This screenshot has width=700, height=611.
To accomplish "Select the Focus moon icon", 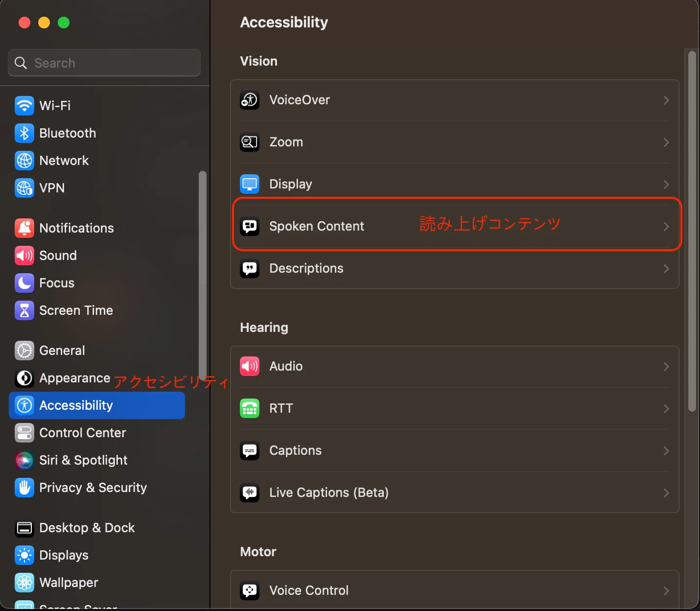I will click(24, 283).
